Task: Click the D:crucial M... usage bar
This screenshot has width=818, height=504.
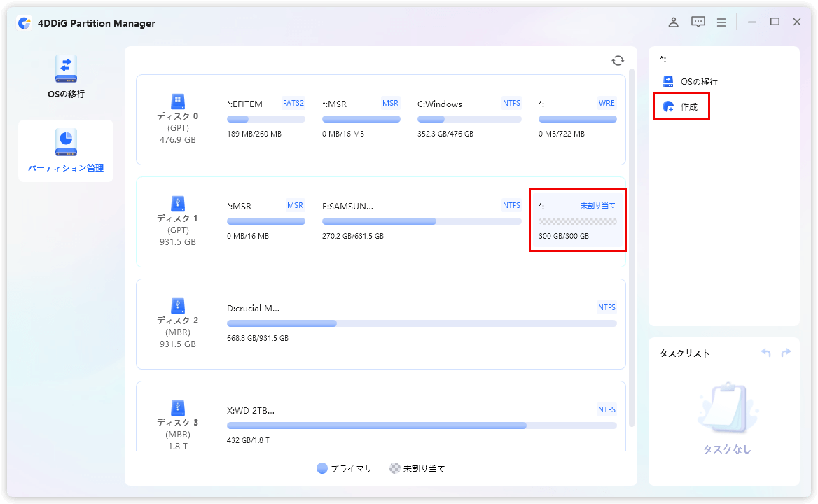Action: 422,323
